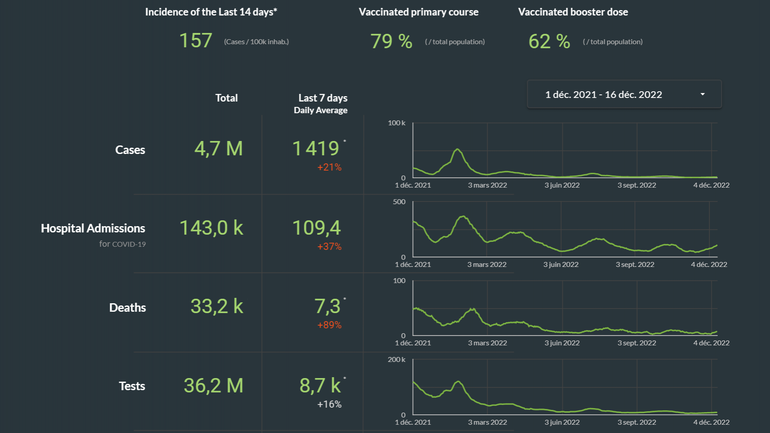This screenshot has height=433, width=770.
Task: Select the 157 incidence value
Action: point(196,41)
